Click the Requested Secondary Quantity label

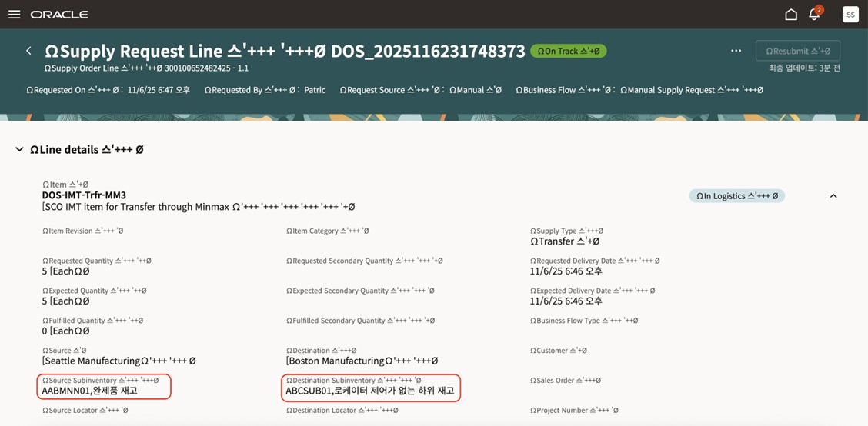(364, 261)
